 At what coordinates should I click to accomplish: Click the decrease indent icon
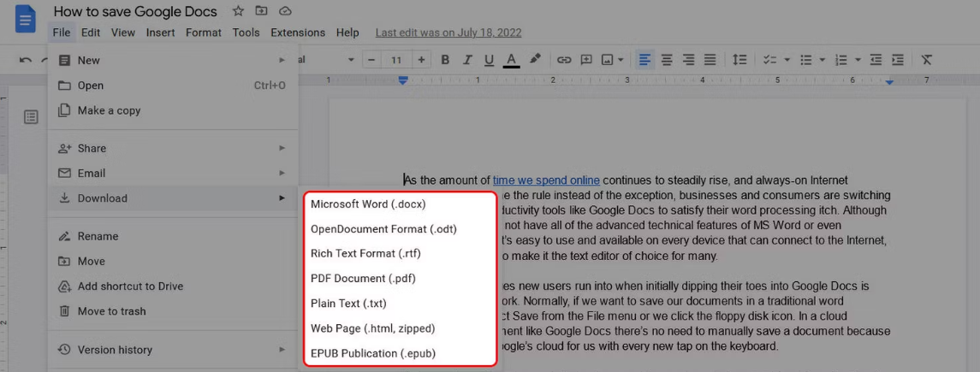click(876, 60)
